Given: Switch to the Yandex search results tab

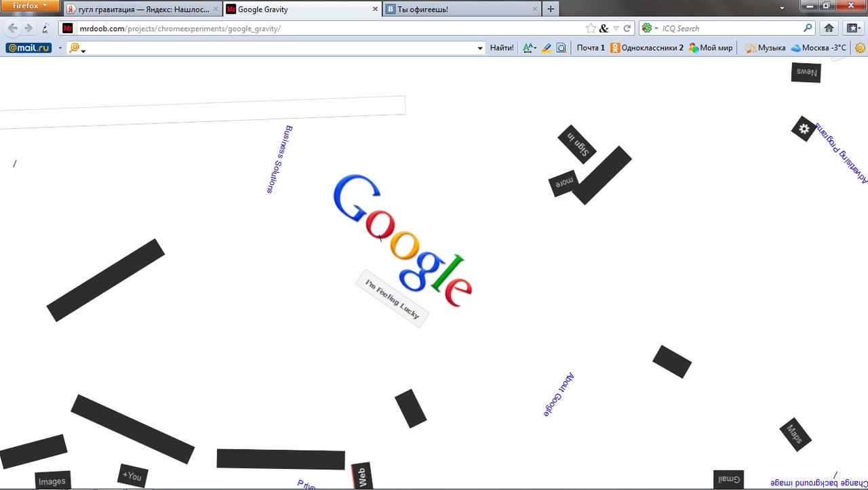Looking at the screenshot, I should [x=144, y=9].
